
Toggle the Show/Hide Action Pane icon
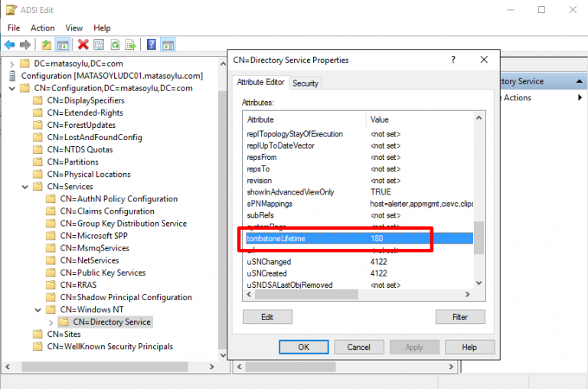[x=168, y=45]
